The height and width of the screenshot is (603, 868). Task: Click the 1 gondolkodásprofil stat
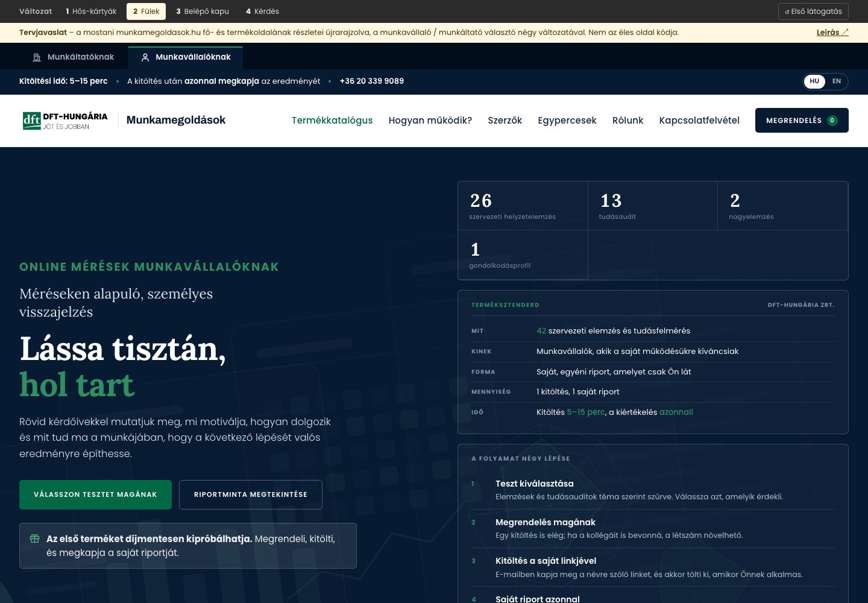click(x=523, y=255)
